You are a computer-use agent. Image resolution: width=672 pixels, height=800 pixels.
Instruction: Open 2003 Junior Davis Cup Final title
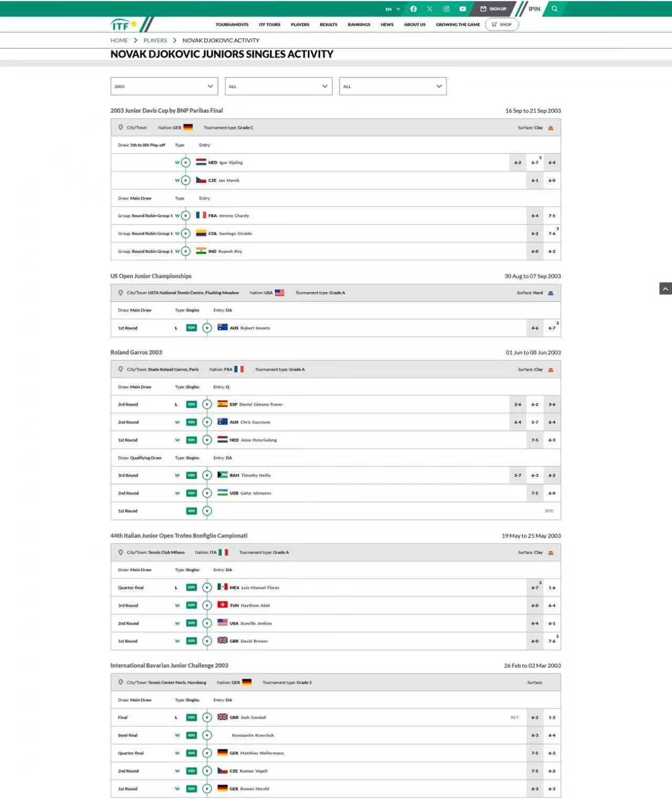(167, 111)
